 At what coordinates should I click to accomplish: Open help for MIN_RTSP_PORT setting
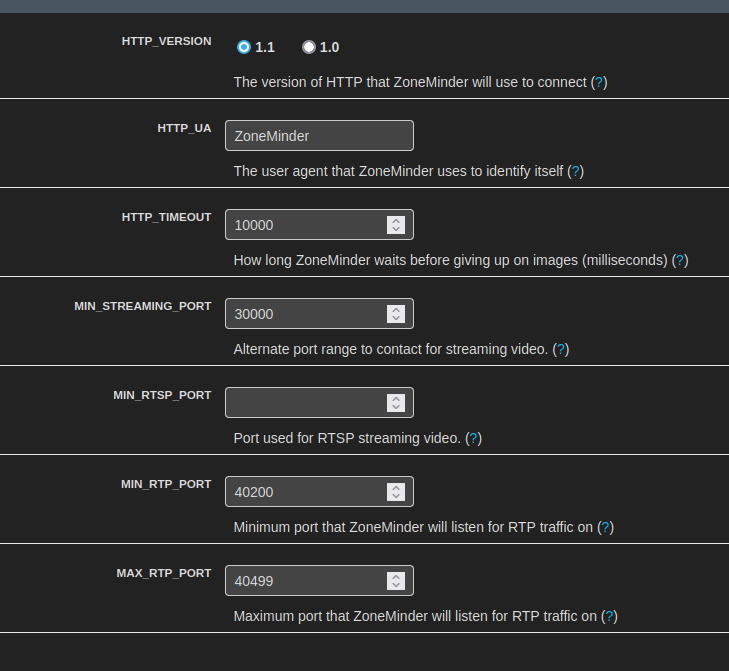pyautogui.click(x=474, y=438)
